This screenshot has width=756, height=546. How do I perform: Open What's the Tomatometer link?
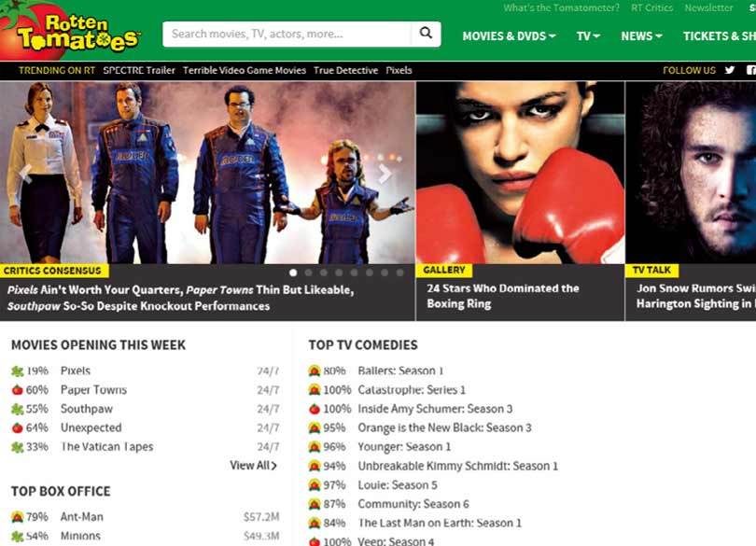click(561, 7)
